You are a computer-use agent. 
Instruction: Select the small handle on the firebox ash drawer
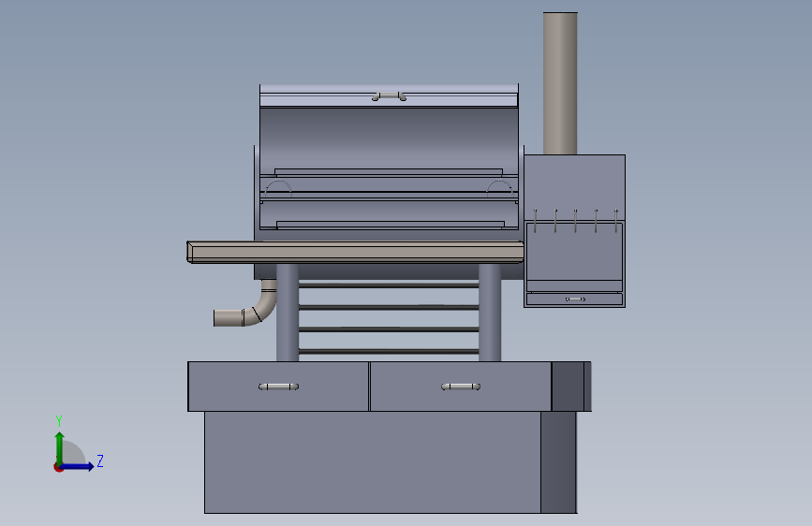point(575,300)
